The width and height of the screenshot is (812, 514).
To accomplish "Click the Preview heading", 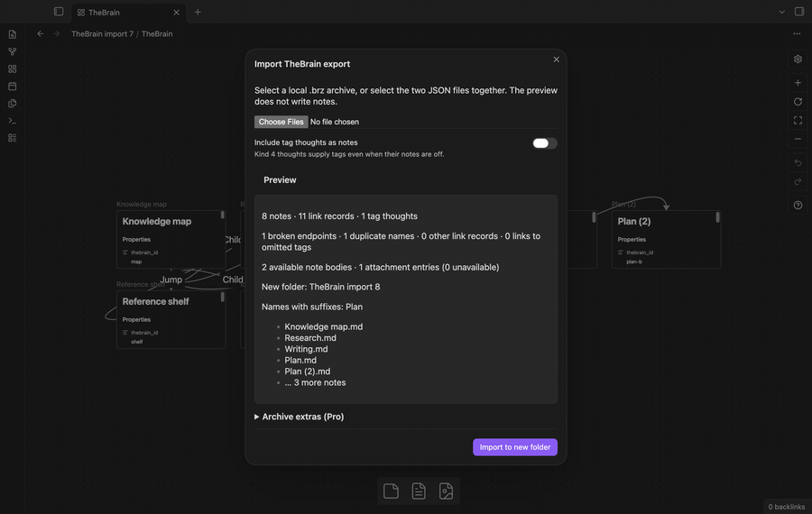I will 280,180.
